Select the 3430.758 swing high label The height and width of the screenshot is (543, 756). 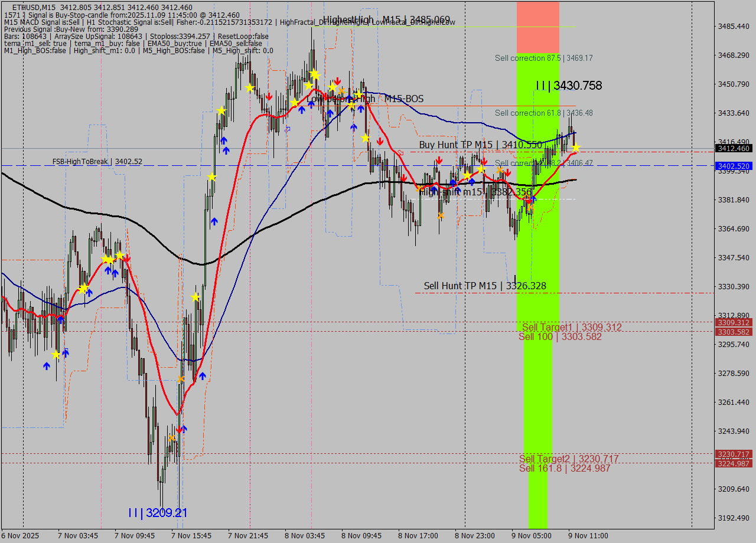pos(569,86)
